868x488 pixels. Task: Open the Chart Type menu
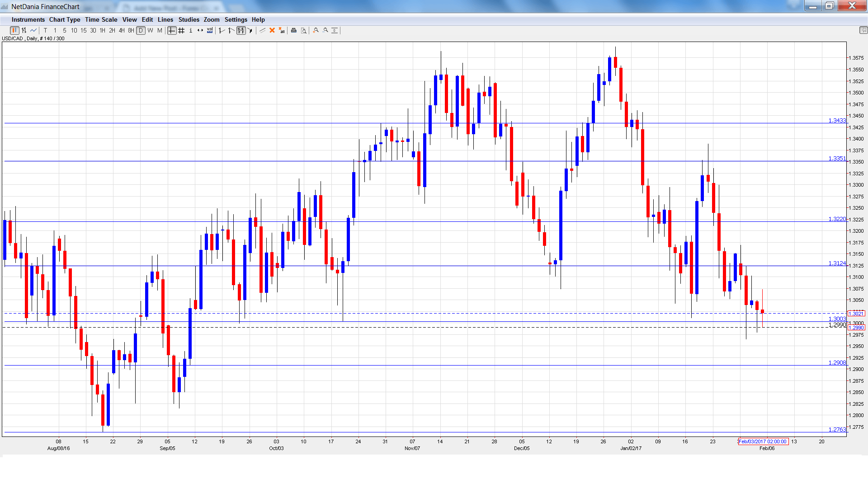[x=65, y=19]
